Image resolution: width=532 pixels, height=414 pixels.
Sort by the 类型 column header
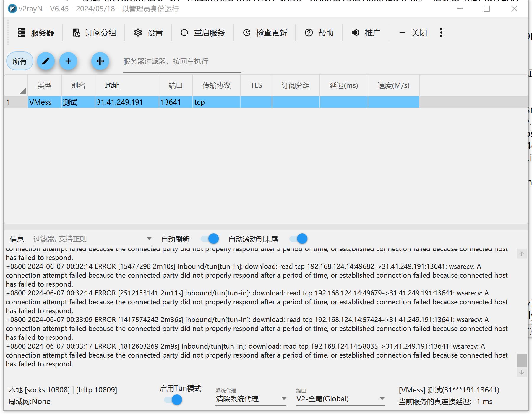coord(45,85)
